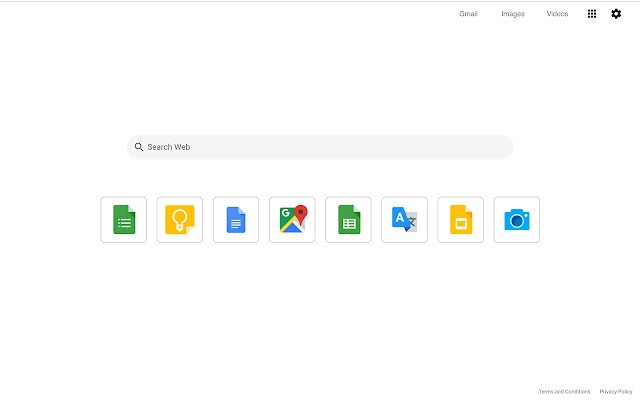Open the Google Sheets shortcut tile
Viewport: 640px width, 400px height.
click(348, 220)
